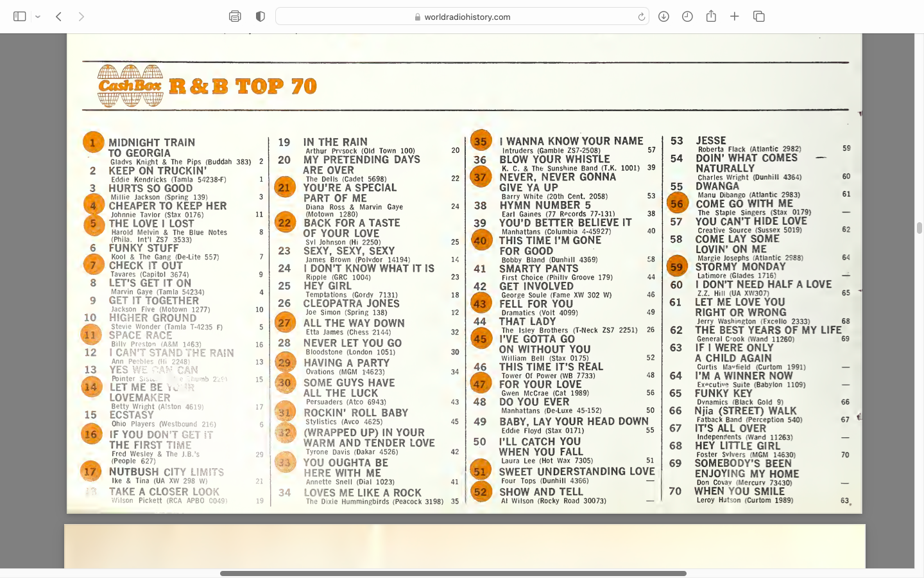The image size is (924, 578).
Task: Click 'ROCKIN' ROLL BABY' title
Action: pos(356,413)
